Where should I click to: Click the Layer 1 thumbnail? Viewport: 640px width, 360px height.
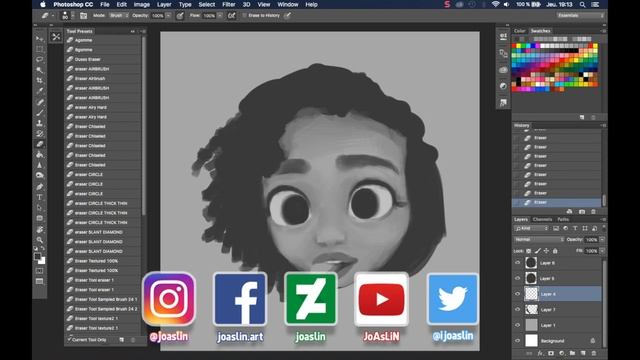(x=531, y=325)
